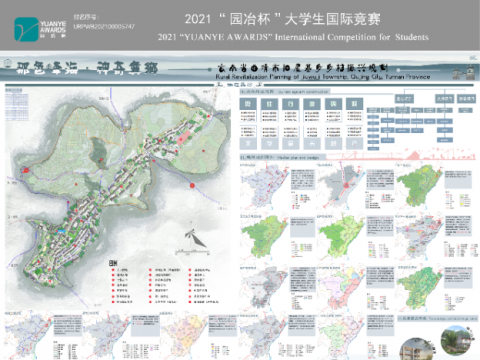Image resolution: width=480 pixels, height=360 pixels.
Task: Click the 'Townscape and landscape' section heading at the bottom
Action: tap(438, 319)
